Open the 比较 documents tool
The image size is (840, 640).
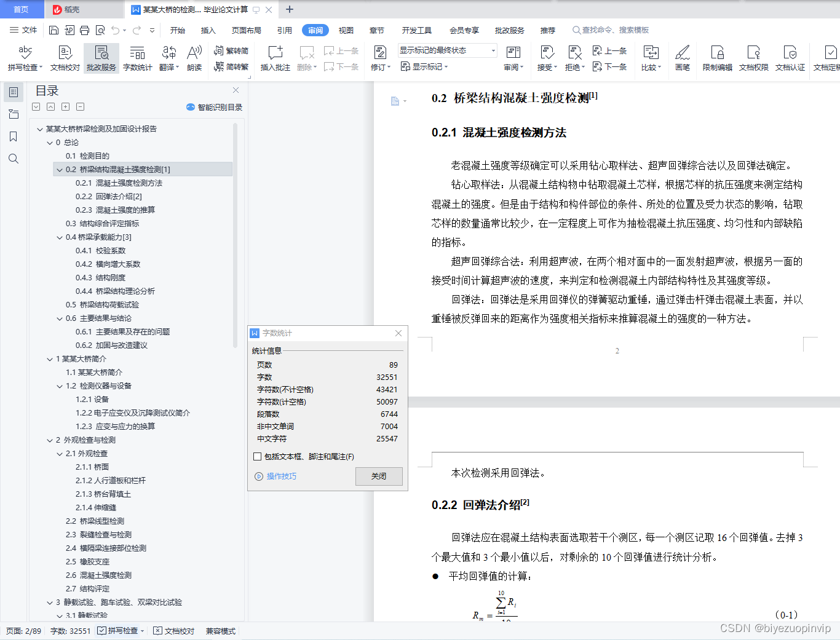coord(651,58)
